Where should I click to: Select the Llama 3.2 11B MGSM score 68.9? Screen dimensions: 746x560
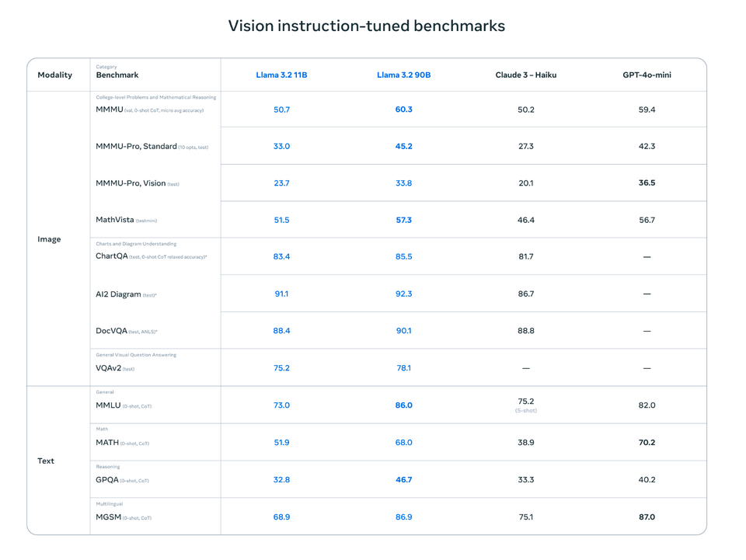click(x=281, y=517)
